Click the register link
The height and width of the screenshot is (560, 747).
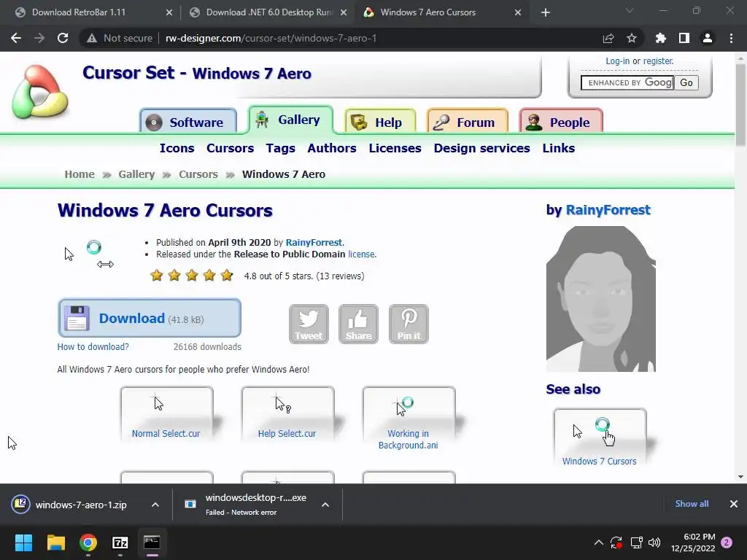(x=659, y=61)
